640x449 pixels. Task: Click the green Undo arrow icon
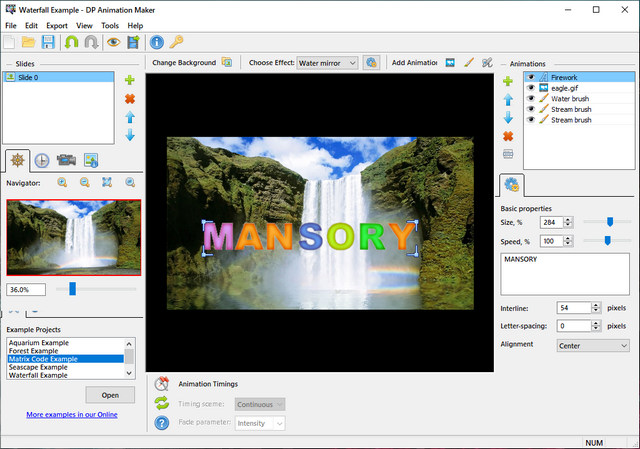tap(71, 42)
